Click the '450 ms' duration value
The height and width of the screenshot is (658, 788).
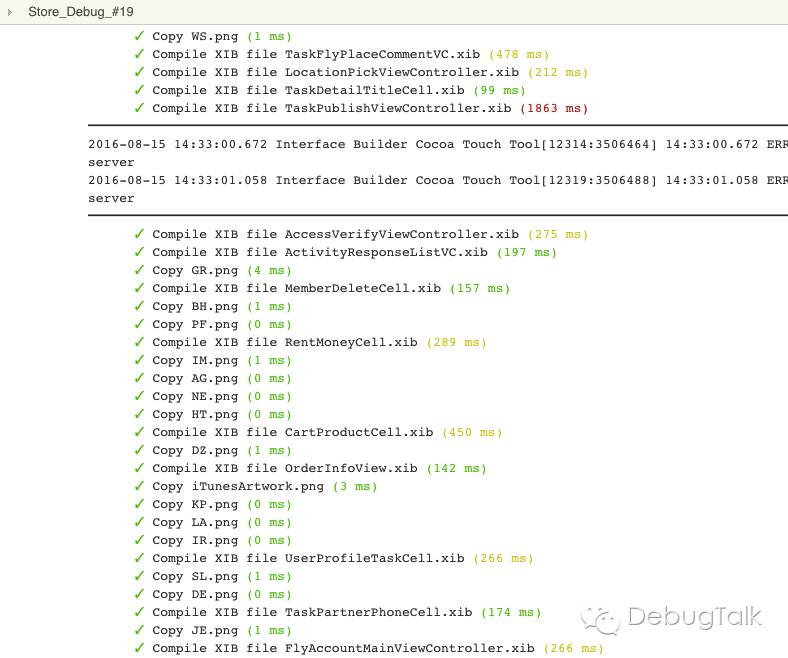(x=472, y=432)
